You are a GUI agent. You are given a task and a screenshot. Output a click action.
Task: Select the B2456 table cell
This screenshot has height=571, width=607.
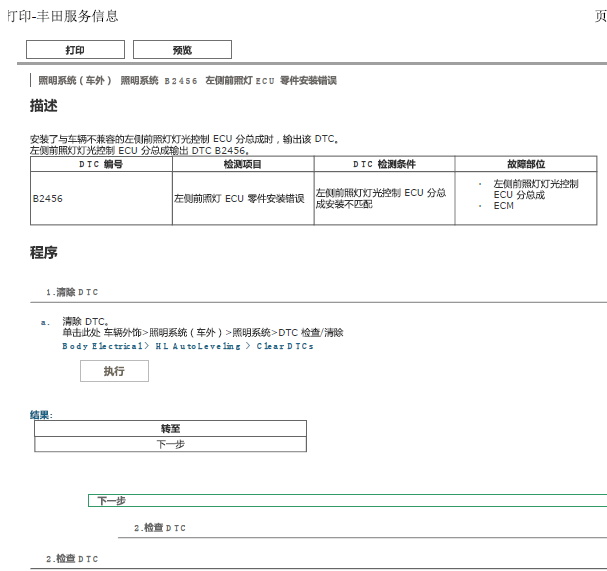click(101, 198)
